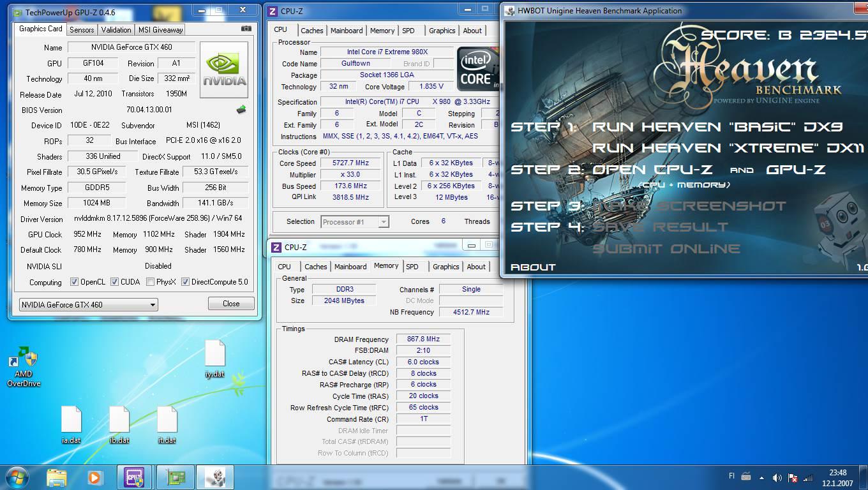
Task: Switch to HWBOT app taskbar icon
Action: [214, 477]
